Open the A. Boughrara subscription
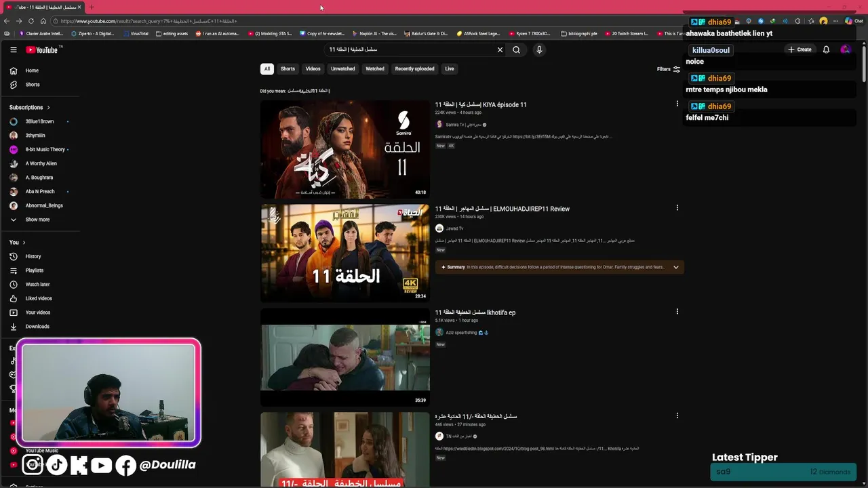The image size is (868, 488). (39, 178)
